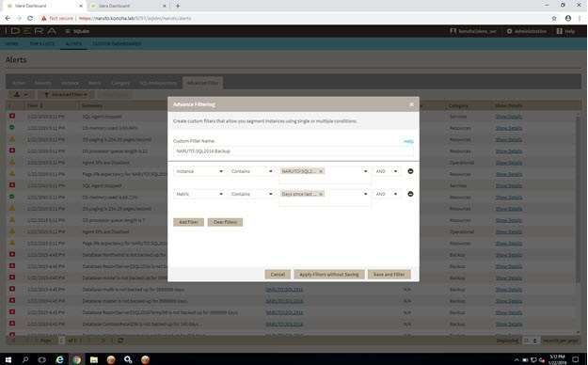The height and width of the screenshot is (365, 588).
Task: Click warning icon of 'OS paging is 254.39' row
Action: [x=12, y=139]
